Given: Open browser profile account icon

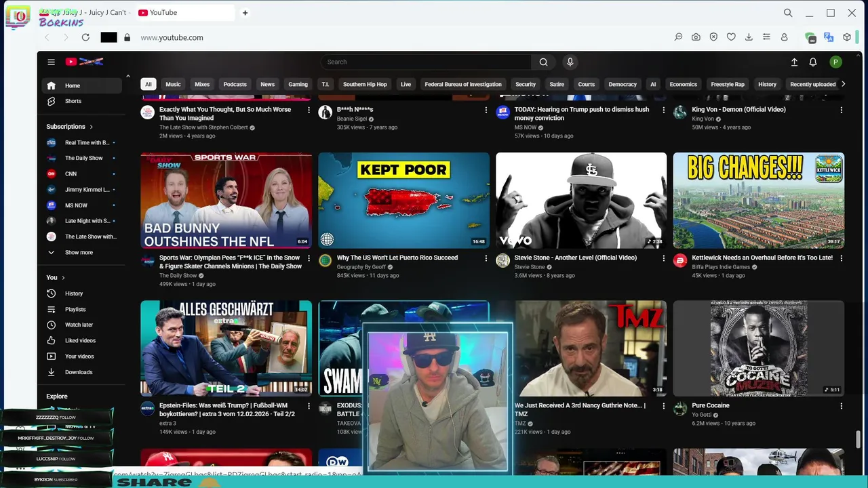Looking at the screenshot, I should point(784,37).
